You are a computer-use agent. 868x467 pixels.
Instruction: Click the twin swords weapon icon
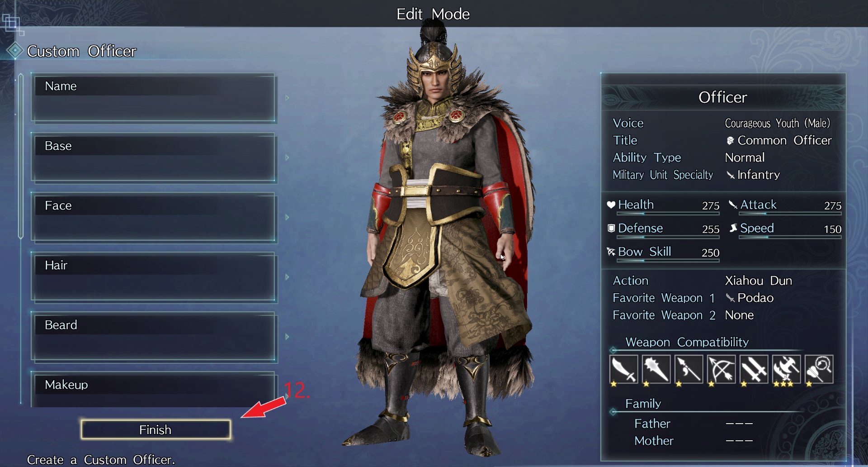(x=754, y=369)
